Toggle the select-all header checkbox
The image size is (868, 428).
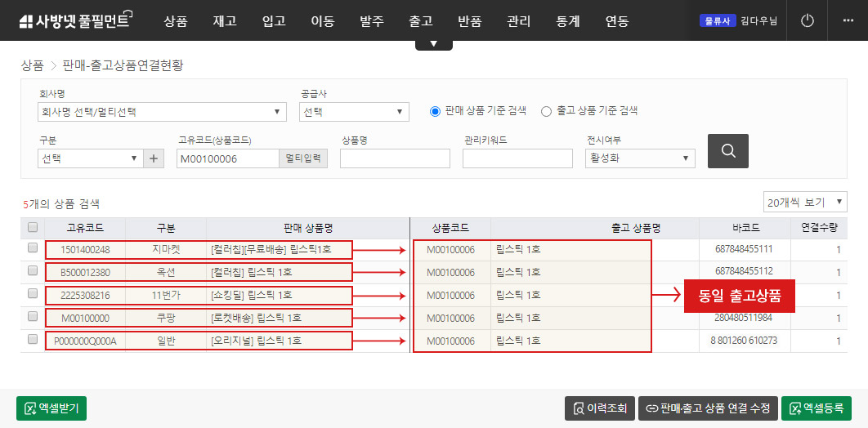pos(33,228)
